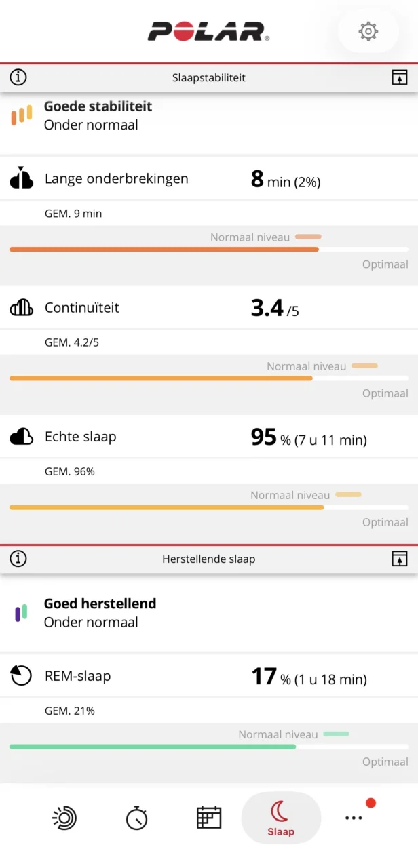Collapse the Slaapstabiliteit section
Image resolution: width=418 pixels, height=868 pixels.
400,77
